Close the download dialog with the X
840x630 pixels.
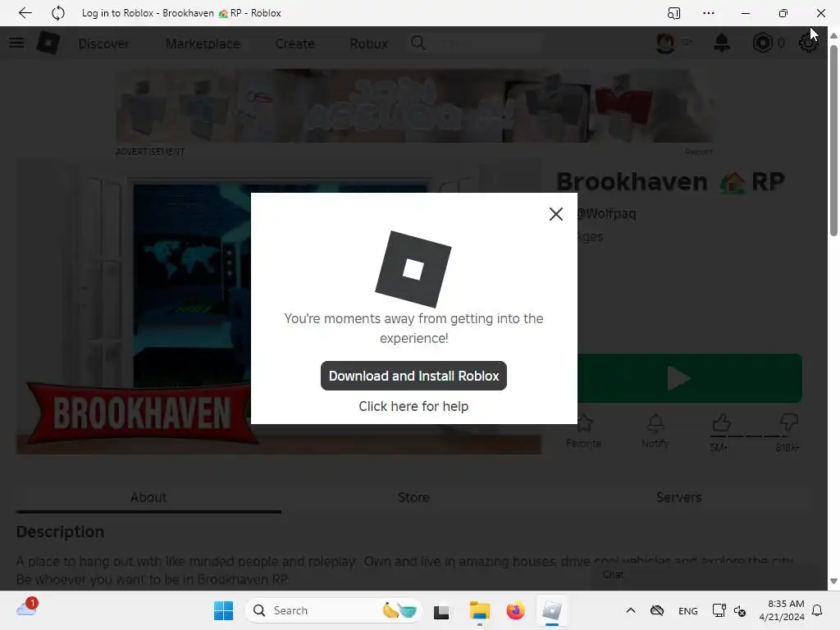click(556, 214)
